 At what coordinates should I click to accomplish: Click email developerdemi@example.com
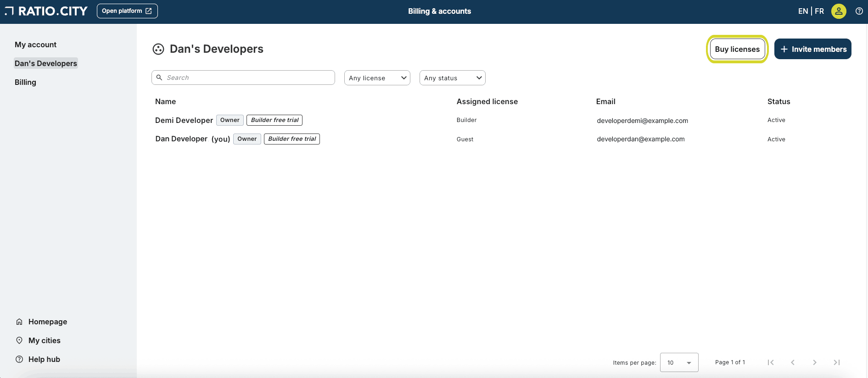click(642, 121)
